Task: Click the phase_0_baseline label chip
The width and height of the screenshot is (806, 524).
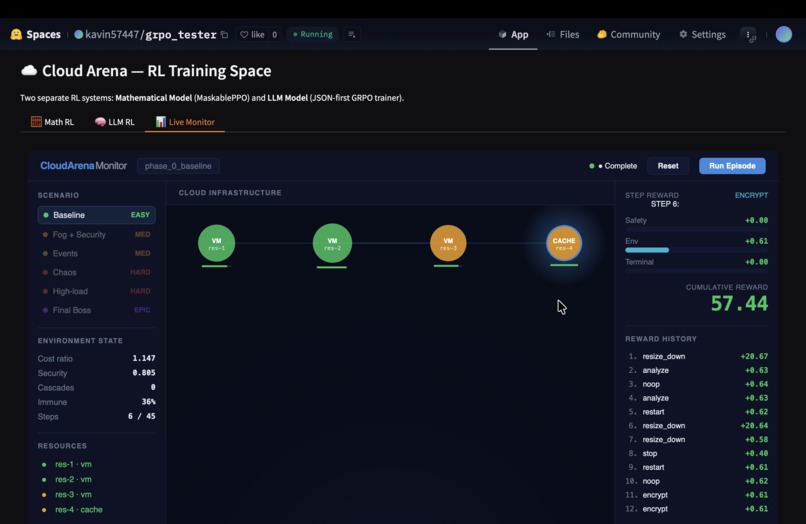Action: [x=178, y=166]
